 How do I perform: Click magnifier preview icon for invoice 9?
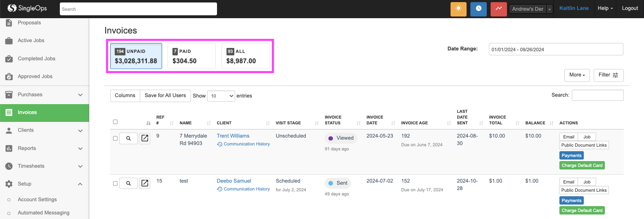click(128, 138)
